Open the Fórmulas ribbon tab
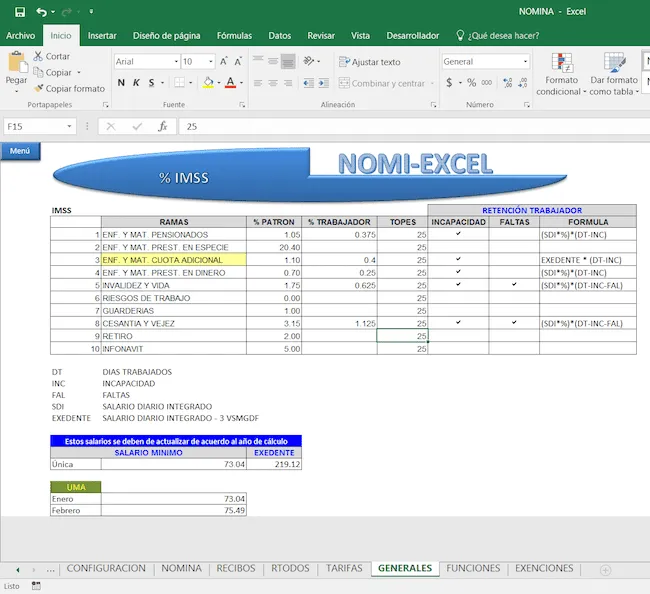This screenshot has width=650, height=594. [x=234, y=35]
